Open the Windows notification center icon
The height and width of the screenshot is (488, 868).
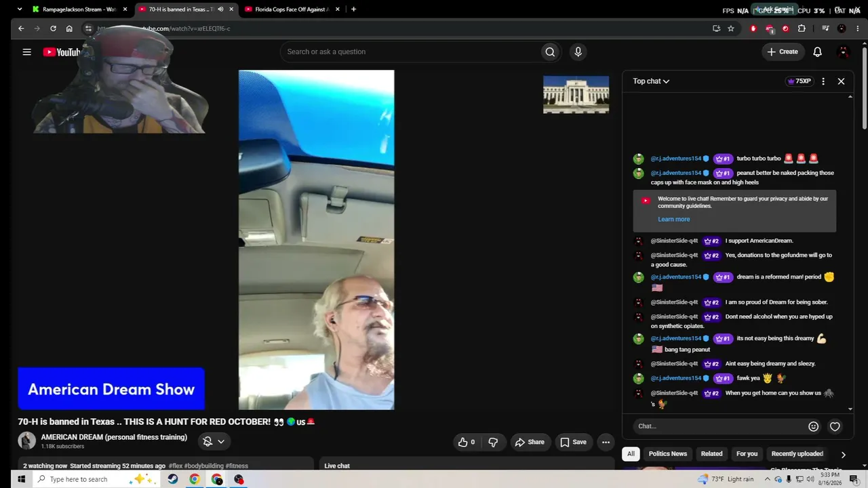[854, 479]
